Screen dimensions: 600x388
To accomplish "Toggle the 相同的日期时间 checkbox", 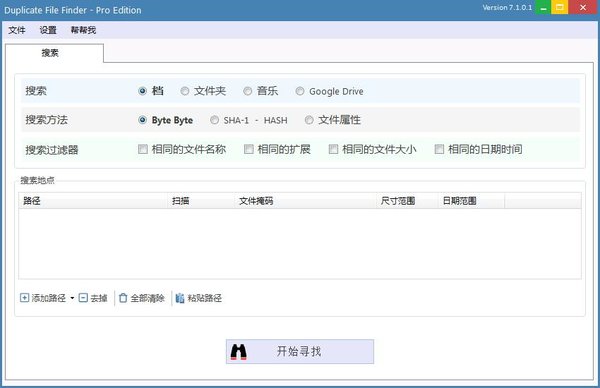I will click(439, 149).
